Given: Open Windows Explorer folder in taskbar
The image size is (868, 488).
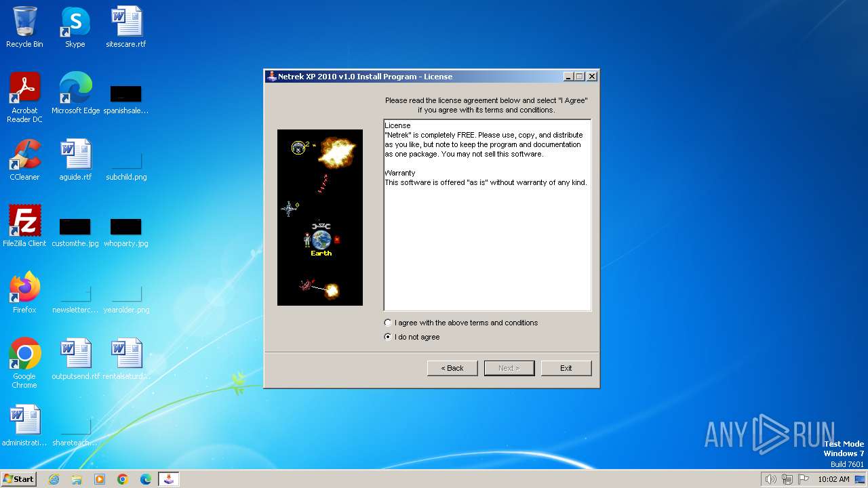Looking at the screenshot, I should pos(77,479).
